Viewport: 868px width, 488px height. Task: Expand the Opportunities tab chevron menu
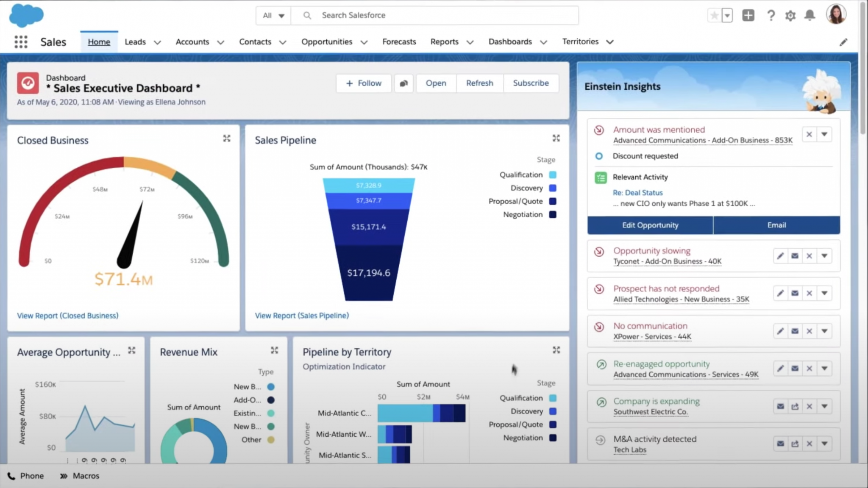point(364,42)
